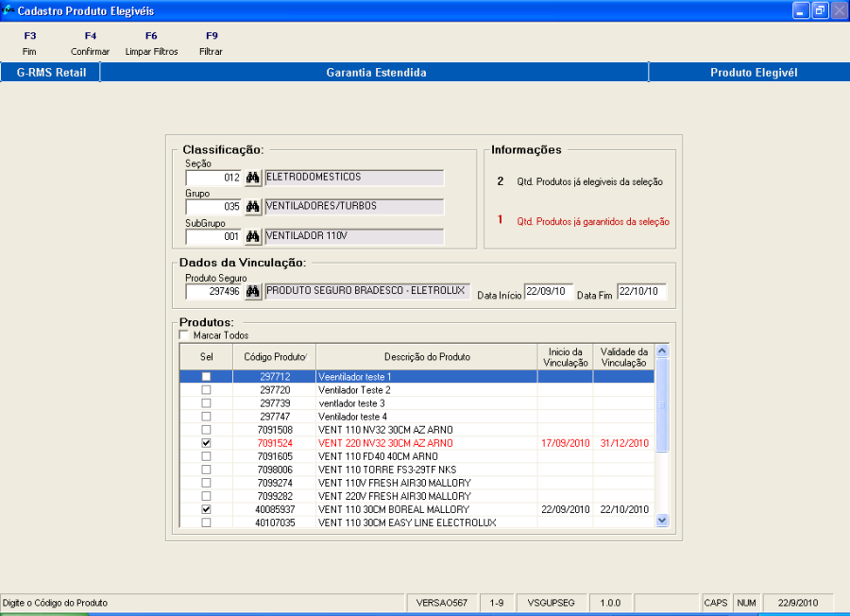This screenshot has height=616, width=850.
Task: Click the VERSAO567 status bar entry
Action: (x=441, y=603)
